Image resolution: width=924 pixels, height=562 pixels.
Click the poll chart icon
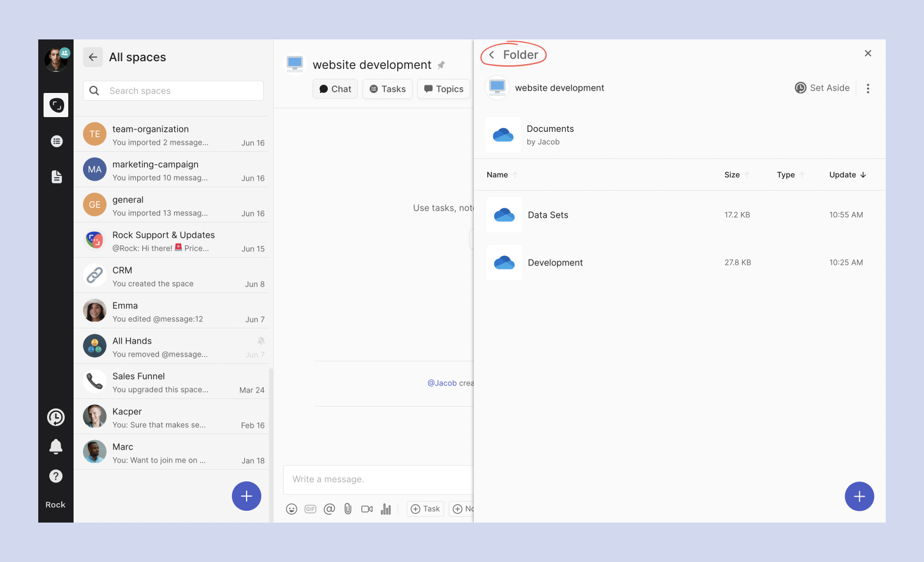386,509
